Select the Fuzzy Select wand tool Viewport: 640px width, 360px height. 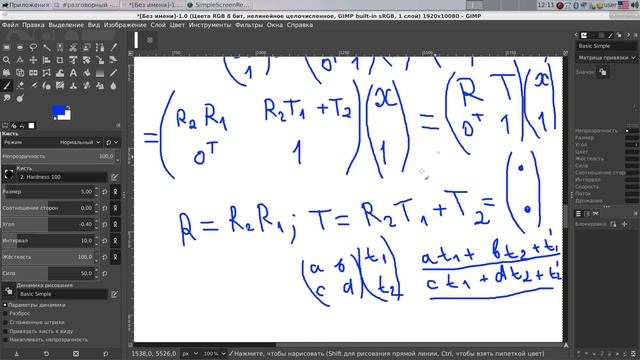click(47, 47)
